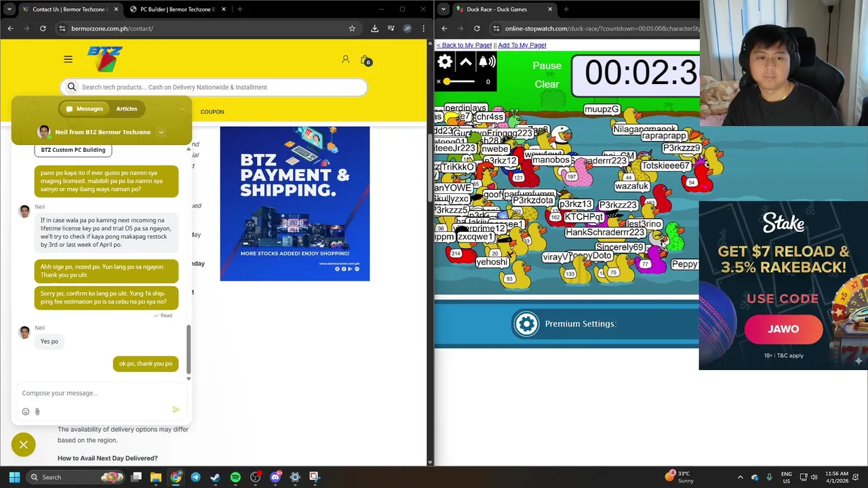Image resolution: width=868 pixels, height=488 pixels.
Task: Collapse duck race controls with up chevron
Action: tap(466, 62)
